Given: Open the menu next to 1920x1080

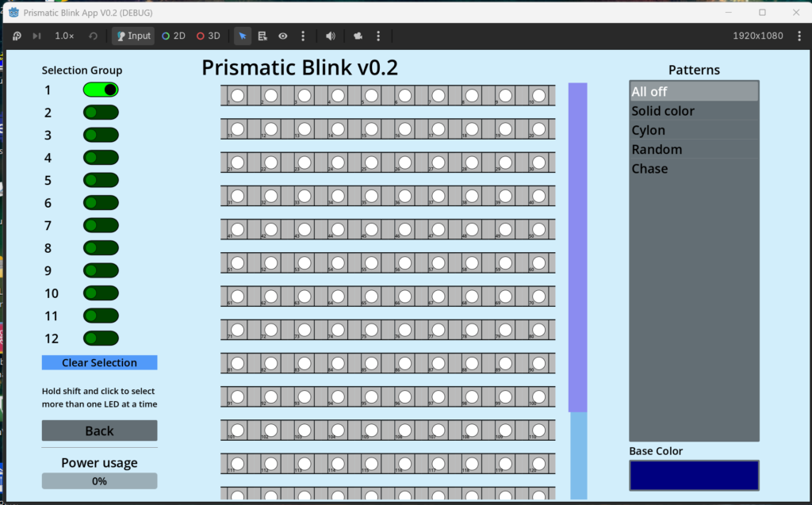Looking at the screenshot, I should point(799,36).
